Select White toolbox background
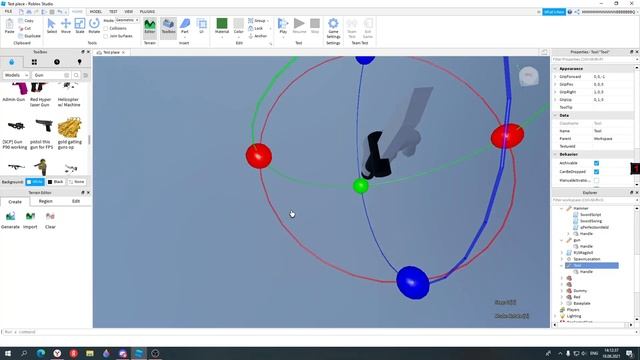The width and height of the screenshot is (640, 360). [x=35, y=182]
